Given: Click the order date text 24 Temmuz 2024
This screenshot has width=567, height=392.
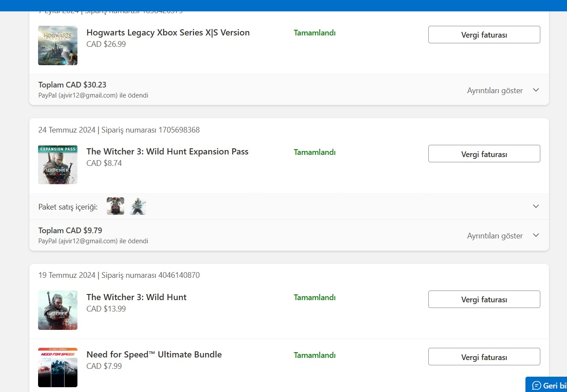Looking at the screenshot, I should (x=66, y=130).
